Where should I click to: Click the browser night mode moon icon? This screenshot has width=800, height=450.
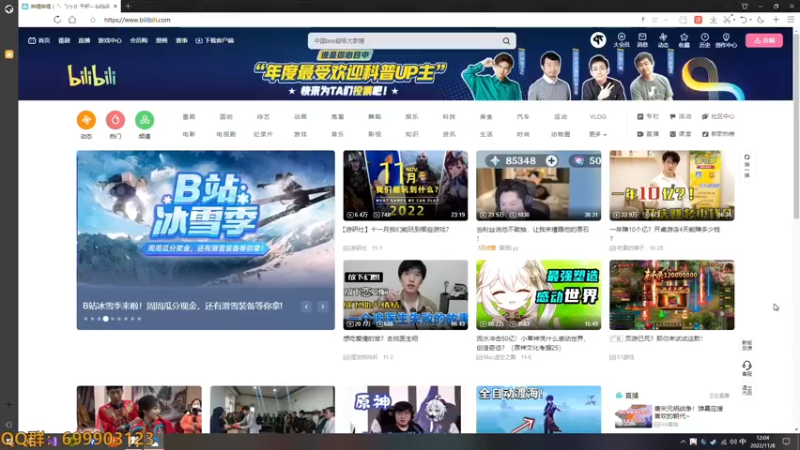pos(760,19)
